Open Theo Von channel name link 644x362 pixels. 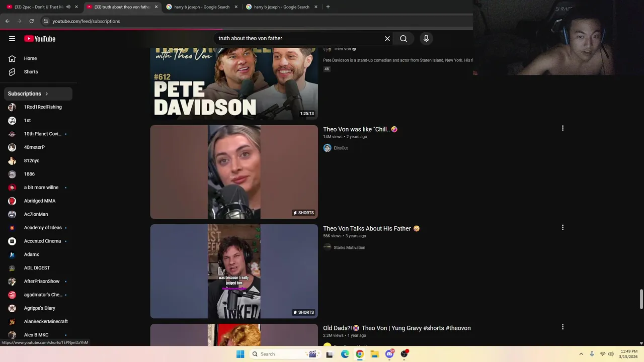342,49
